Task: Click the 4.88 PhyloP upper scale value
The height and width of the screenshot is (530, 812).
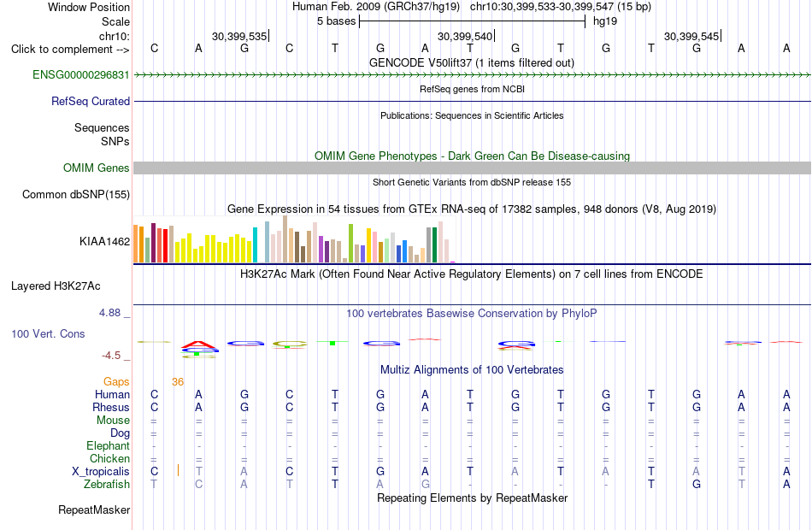Action: [109, 312]
